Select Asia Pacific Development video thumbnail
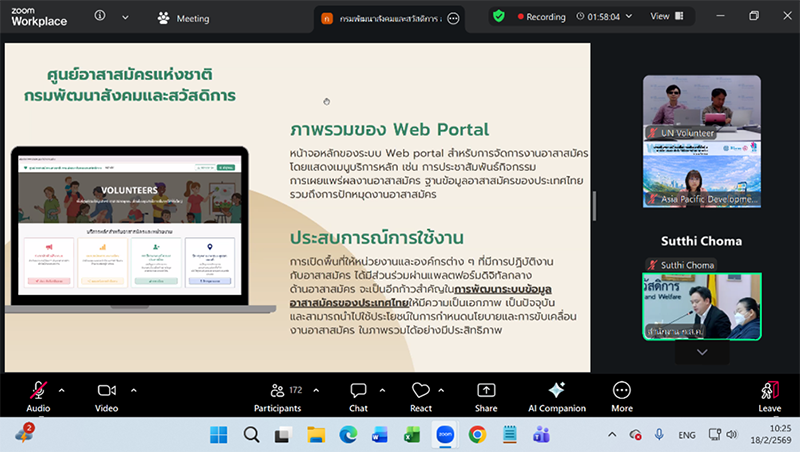This screenshot has height=452, width=800. (702, 174)
